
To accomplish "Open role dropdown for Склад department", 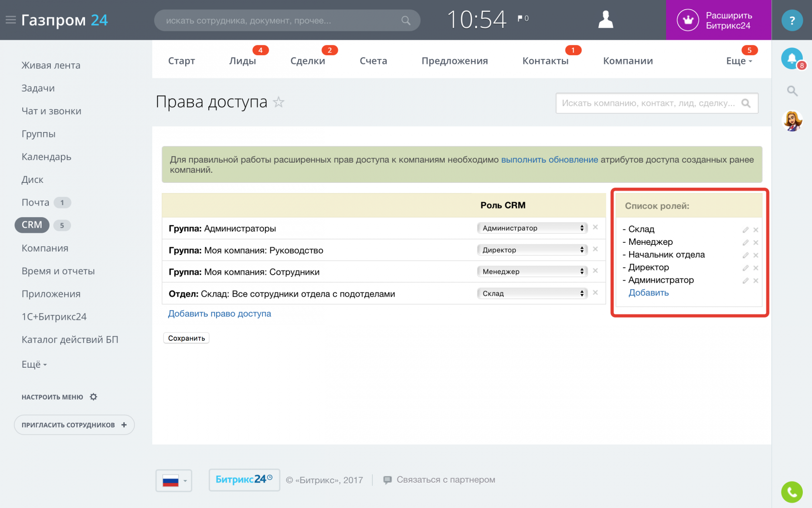I will pos(532,293).
